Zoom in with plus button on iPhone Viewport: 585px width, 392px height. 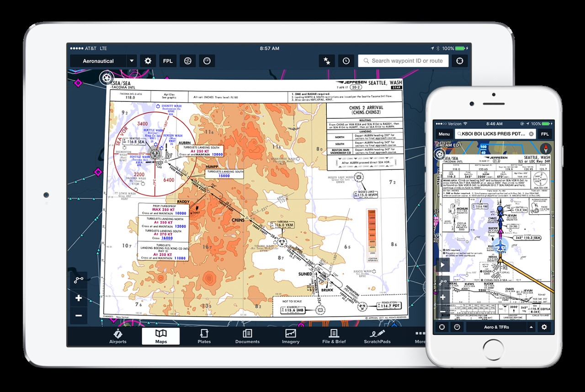442,297
